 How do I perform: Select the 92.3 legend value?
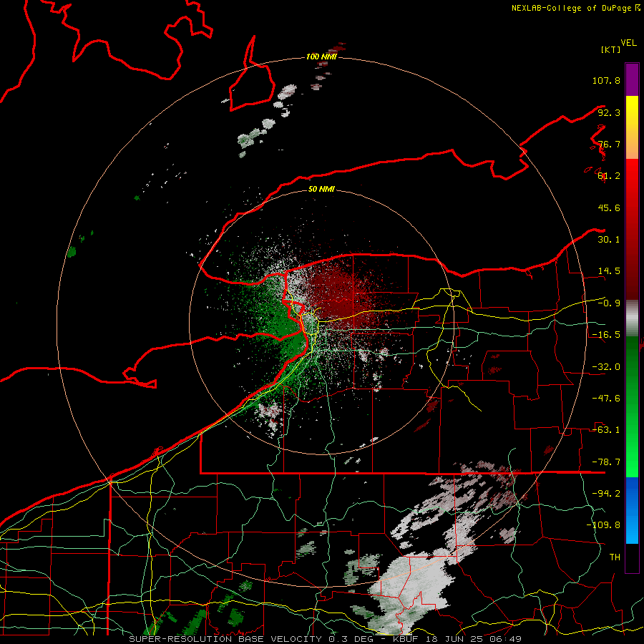pos(609,112)
